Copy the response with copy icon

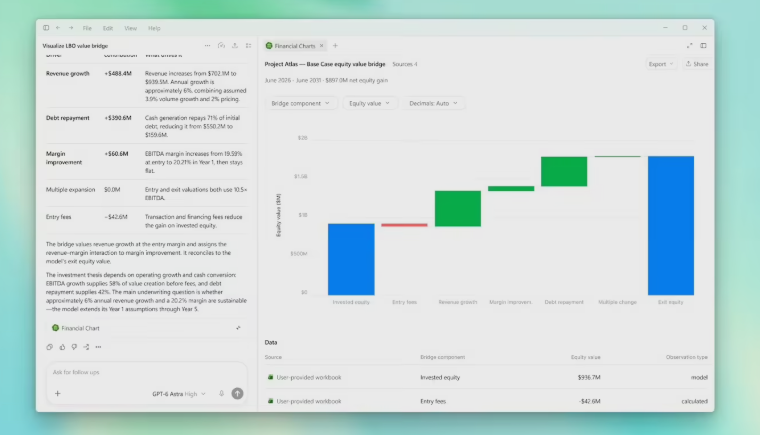(49, 347)
